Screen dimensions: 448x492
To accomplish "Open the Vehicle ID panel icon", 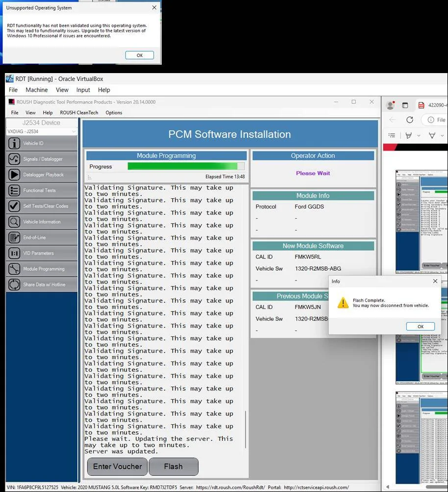I will click(14, 143).
